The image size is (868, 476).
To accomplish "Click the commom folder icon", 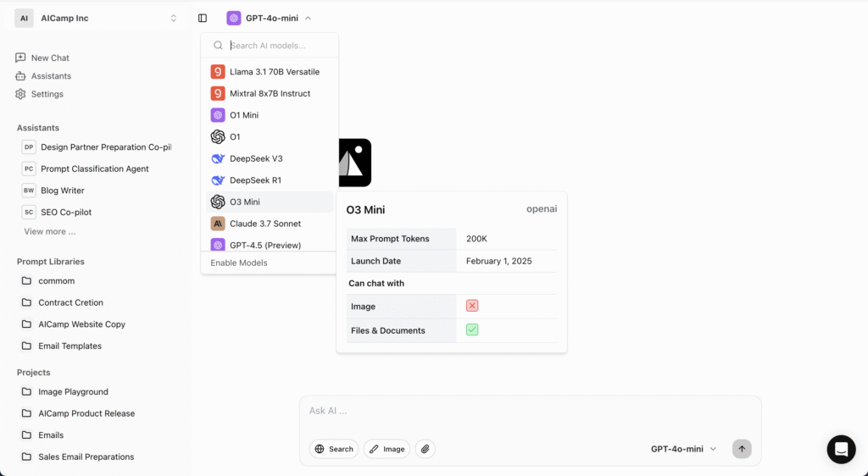I will pos(26,281).
